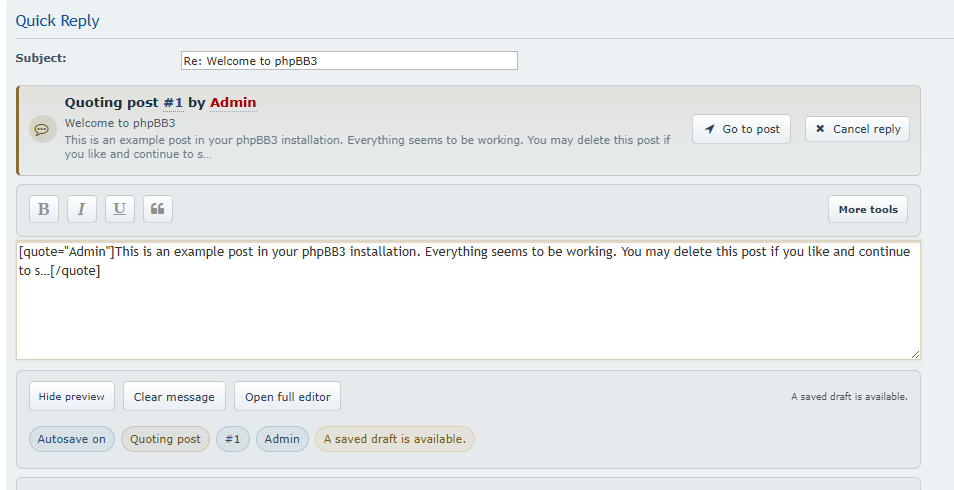
Task: Open the Admin author link
Action: [233, 102]
